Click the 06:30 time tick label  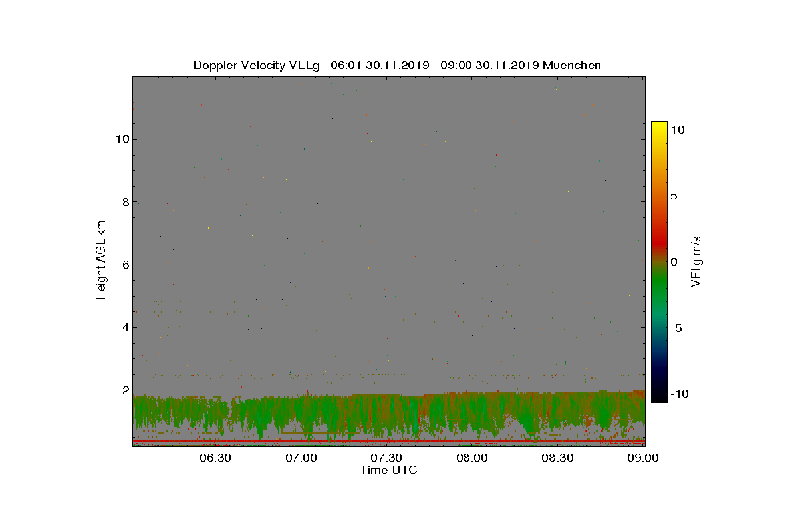click(215, 458)
